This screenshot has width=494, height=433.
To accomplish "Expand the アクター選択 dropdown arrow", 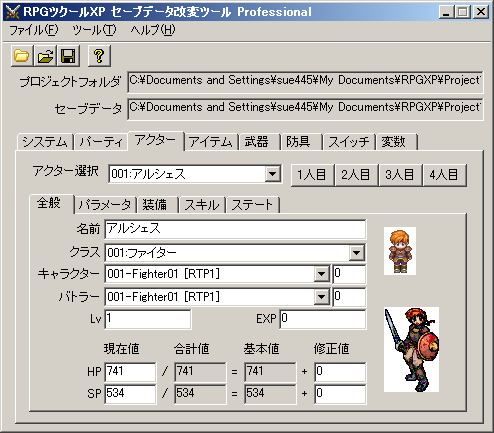I will (273, 174).
